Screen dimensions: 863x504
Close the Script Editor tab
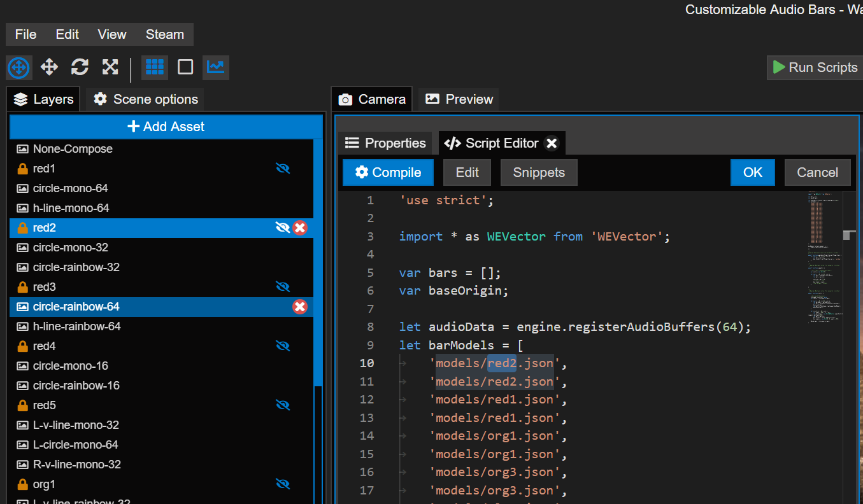click(552, 143)
